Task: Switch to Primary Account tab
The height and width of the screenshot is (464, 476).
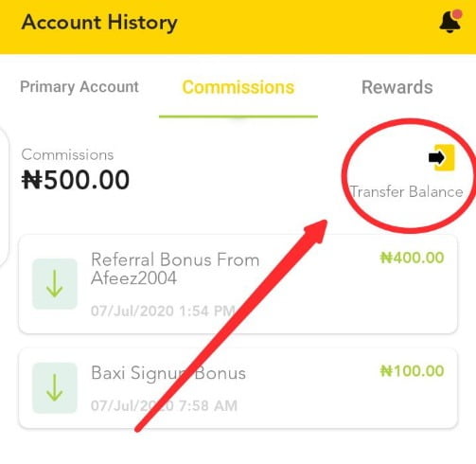Action: coord(79,87)
